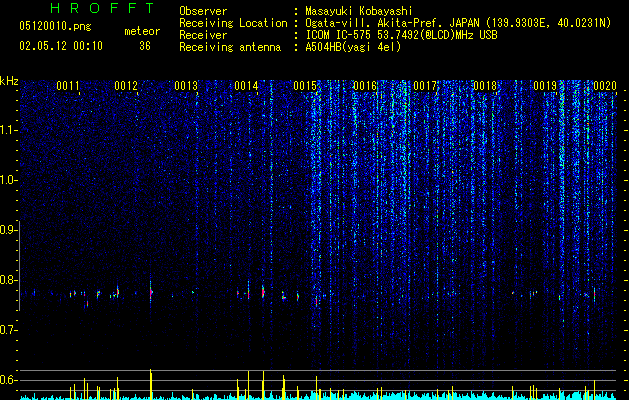
Task: Click the 0017 time marker
Action: click(x=425, y=86)
